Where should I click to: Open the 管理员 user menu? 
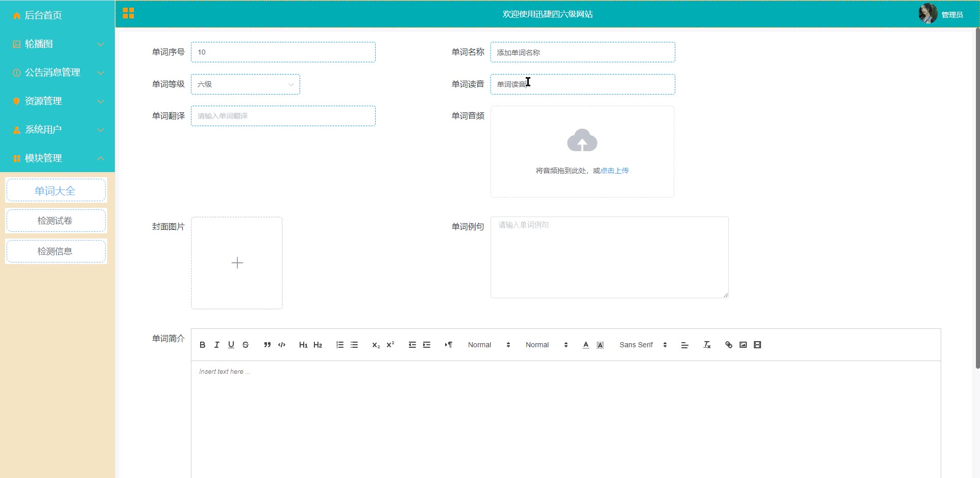coord(952,15)
